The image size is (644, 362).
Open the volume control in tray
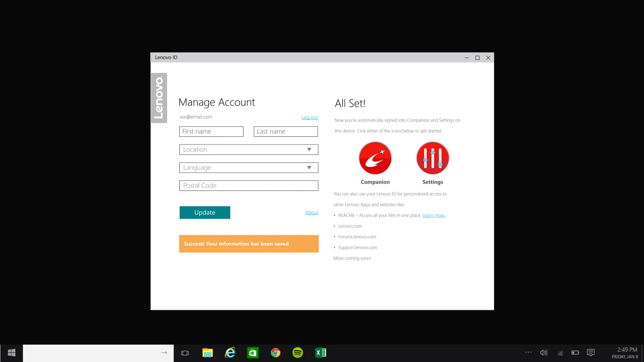coord(544,353)
